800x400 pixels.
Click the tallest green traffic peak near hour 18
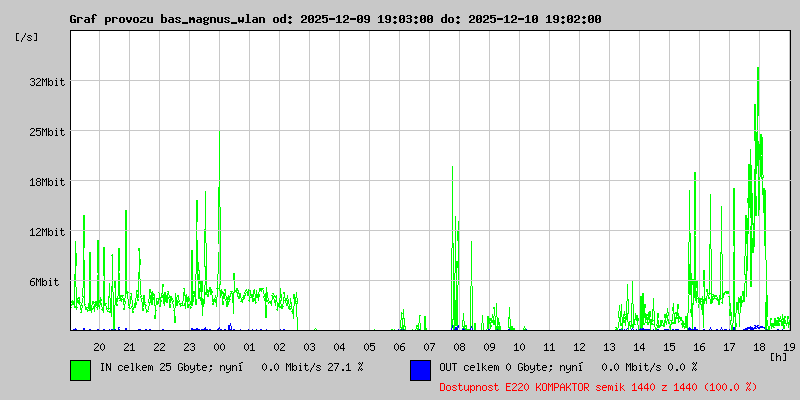(758, 102)
